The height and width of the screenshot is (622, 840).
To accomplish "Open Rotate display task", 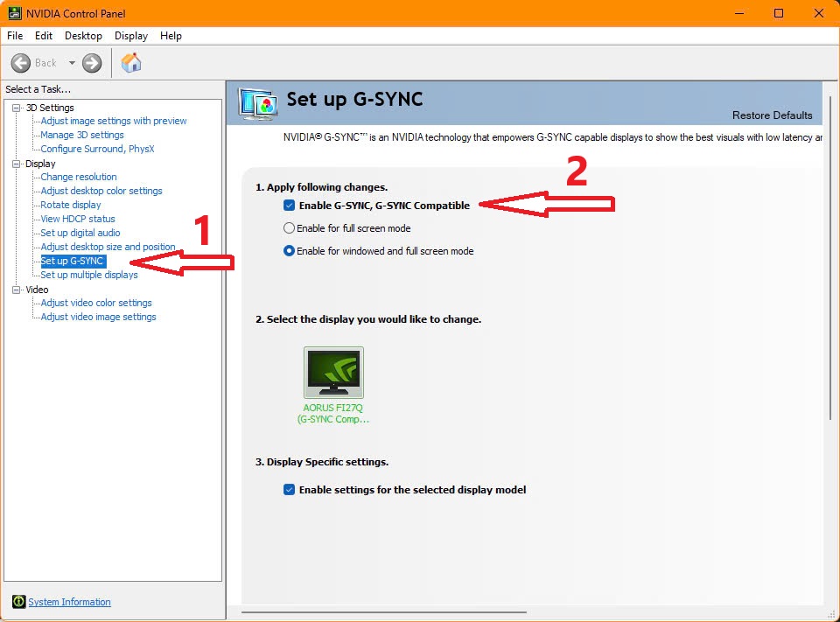I will [x=71, y=204].
